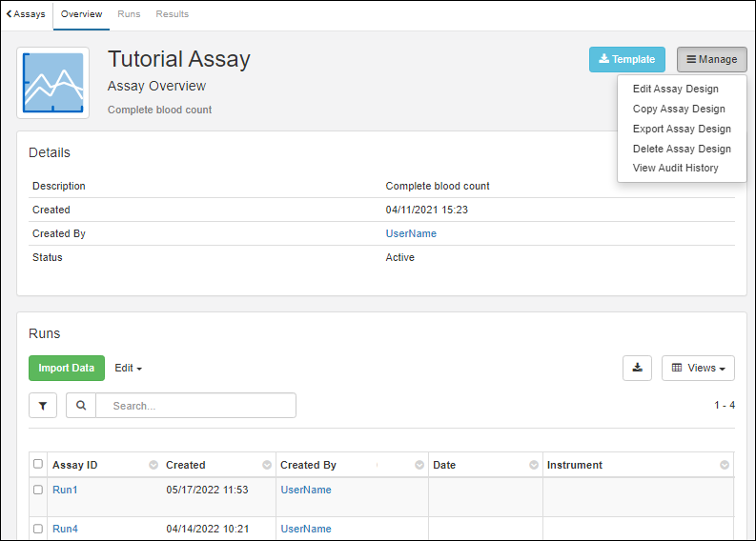
Task: Expand the Edit dropdown
Action: coord(128,368)
